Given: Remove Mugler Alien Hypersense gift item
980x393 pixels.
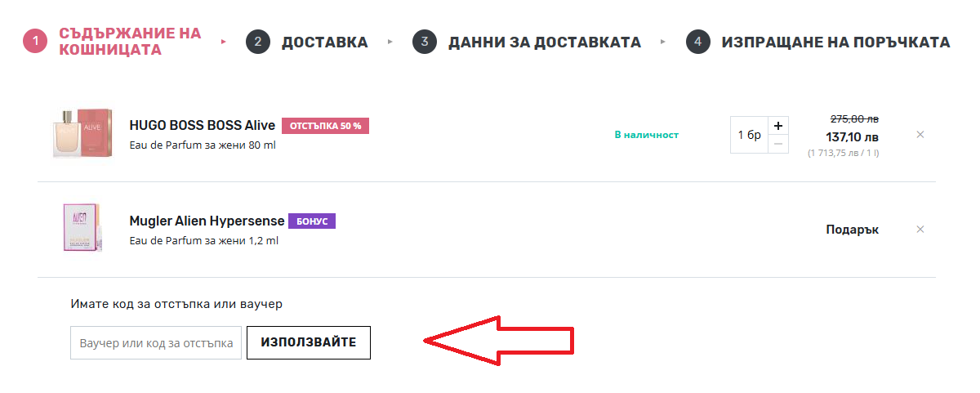Looking at the screenshot, I should pos(920,230).
